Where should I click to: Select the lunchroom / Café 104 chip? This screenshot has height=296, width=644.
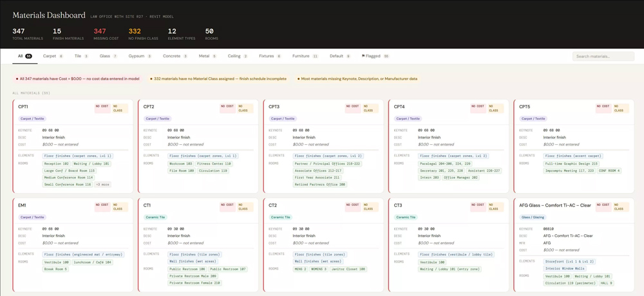pos(93,262)
